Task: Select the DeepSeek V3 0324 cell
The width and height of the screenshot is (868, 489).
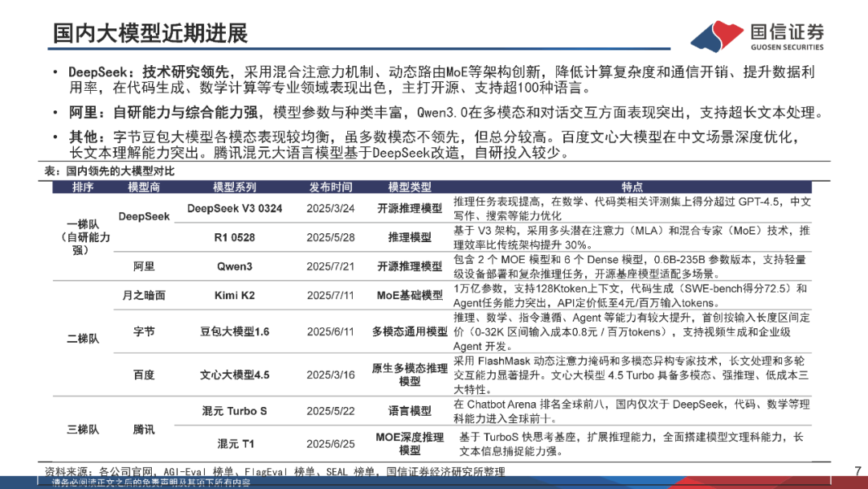Action: click(235, 209)
